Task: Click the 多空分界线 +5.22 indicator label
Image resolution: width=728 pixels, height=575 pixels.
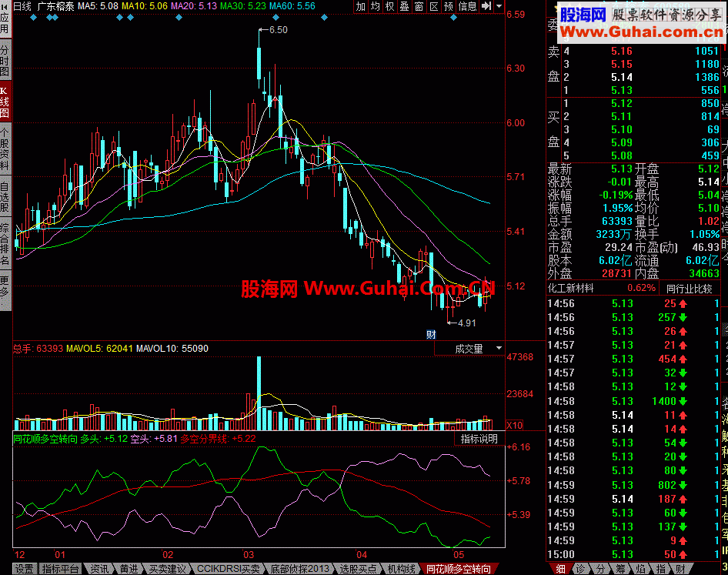Action: [x=218, y=439]
